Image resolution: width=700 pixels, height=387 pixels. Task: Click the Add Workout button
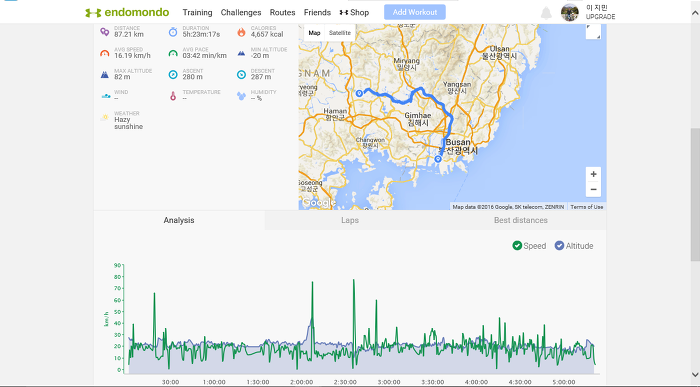415,12
